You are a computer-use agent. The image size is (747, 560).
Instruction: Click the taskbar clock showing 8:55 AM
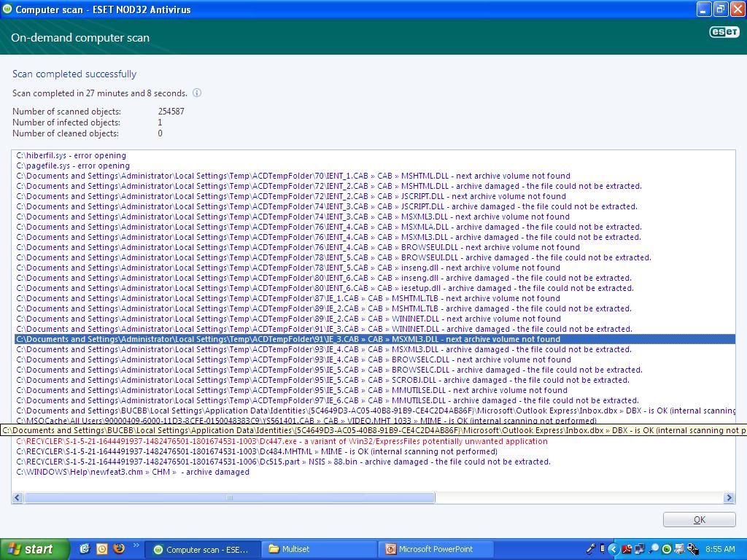click(720, 549)
